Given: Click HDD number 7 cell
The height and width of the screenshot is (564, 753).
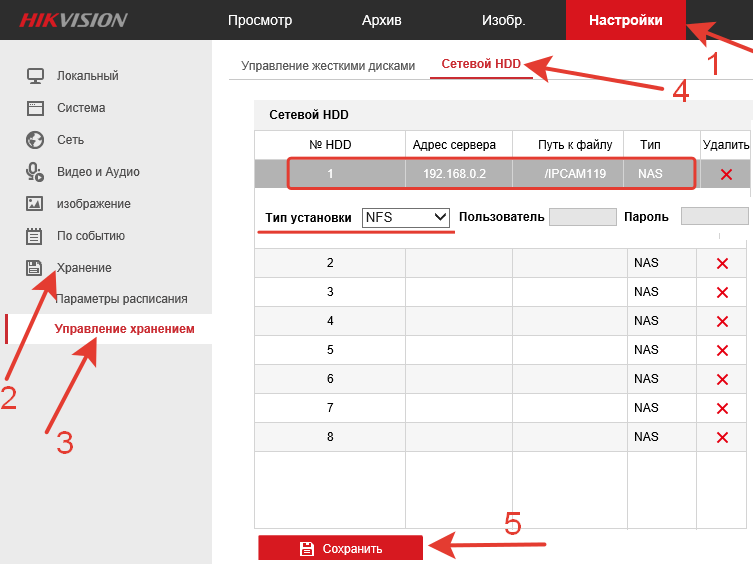Looking at the screenshot, I should click(330, 408).
